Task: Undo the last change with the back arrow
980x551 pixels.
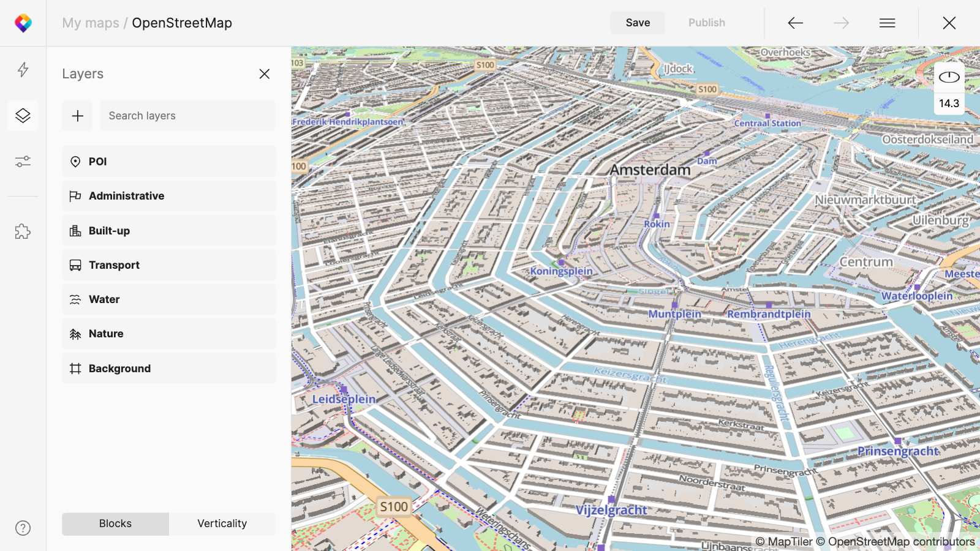Action: click(x=795, y=23)
